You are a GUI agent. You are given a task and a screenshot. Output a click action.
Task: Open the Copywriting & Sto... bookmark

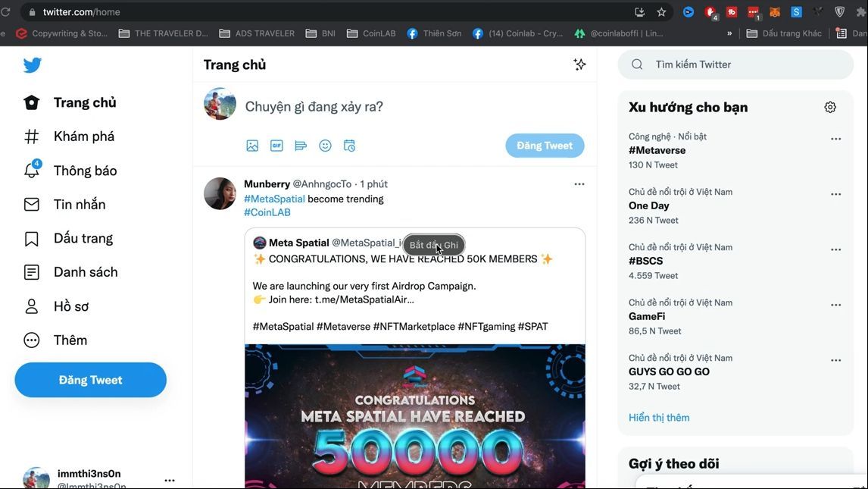tap(61, 33)
